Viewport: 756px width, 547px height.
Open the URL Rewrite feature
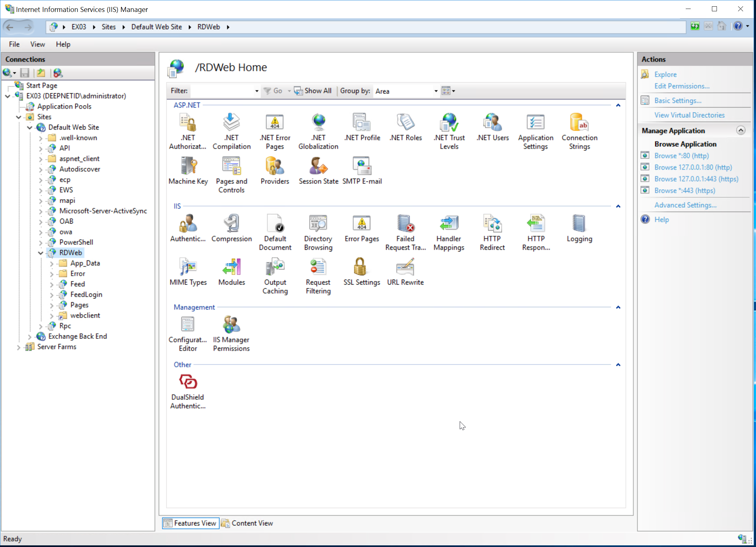point(405,271)
